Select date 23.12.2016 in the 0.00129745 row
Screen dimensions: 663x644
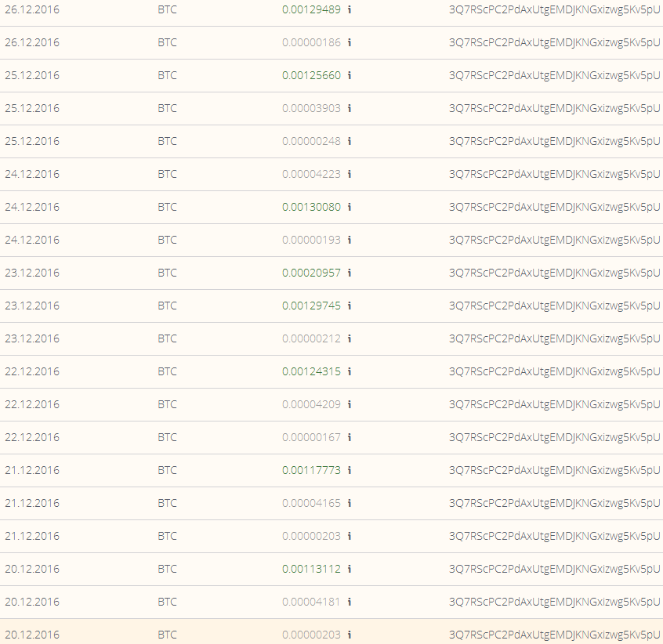[x=32, y=306]
